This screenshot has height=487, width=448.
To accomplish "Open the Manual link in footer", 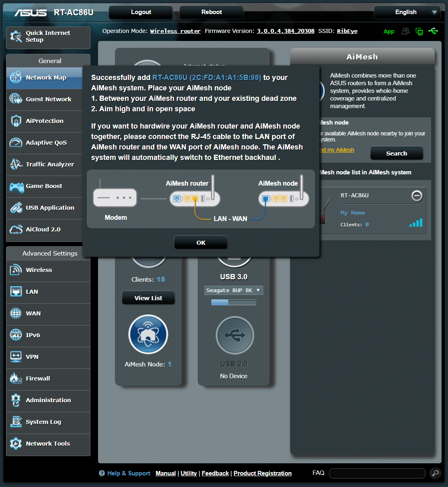I will (x=166, y=473).
